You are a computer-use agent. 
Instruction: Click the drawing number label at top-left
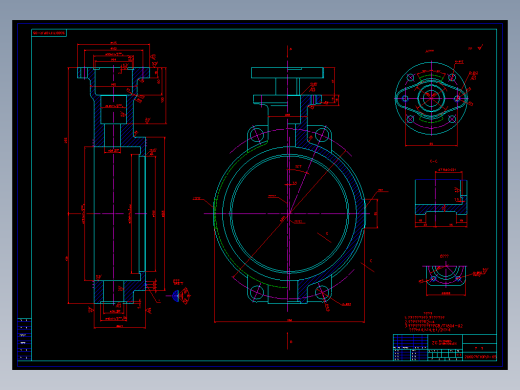coord(49,33)
